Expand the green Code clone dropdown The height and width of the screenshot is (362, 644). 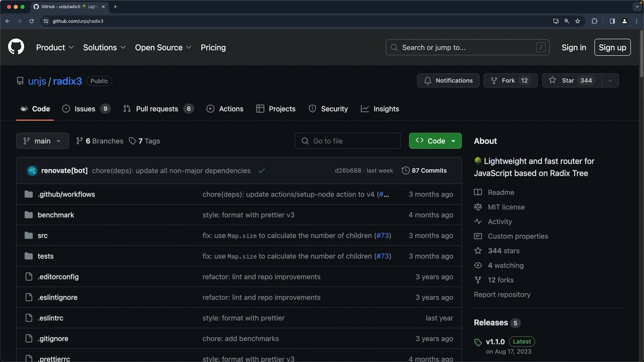(x=435, y=141)
